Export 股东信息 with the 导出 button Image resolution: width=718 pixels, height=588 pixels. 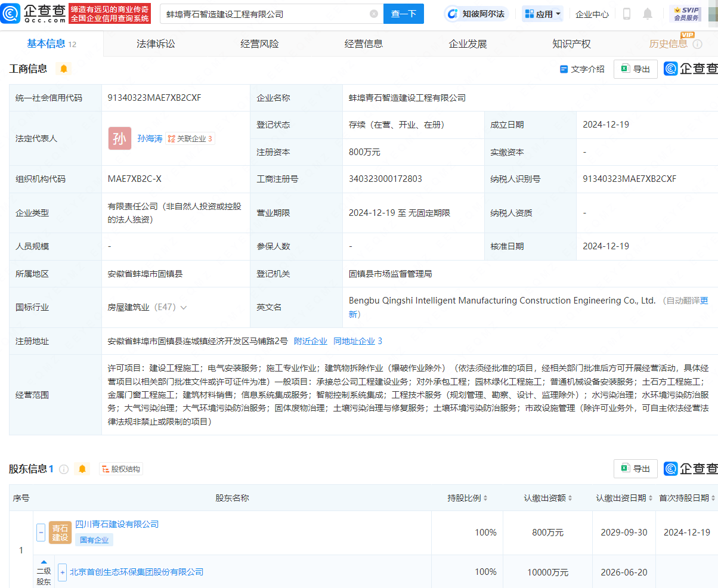point(636,469)
